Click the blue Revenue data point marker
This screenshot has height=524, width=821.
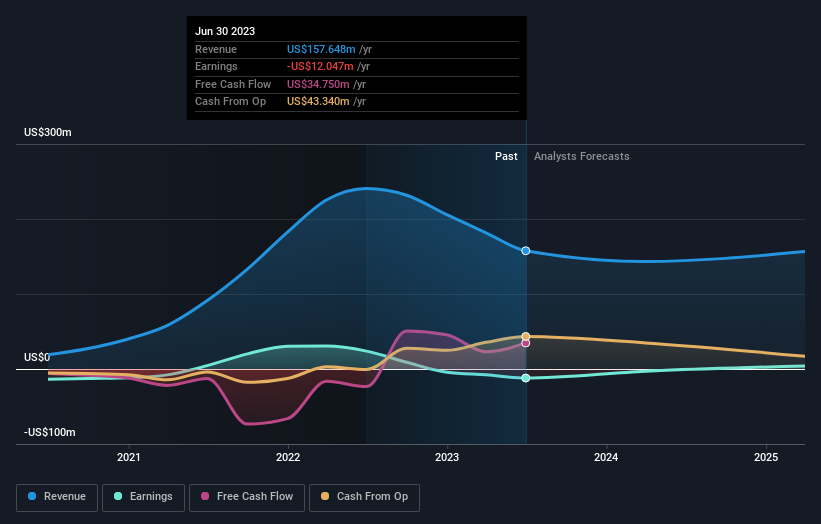pyautogui.click(x=526, y=251)
